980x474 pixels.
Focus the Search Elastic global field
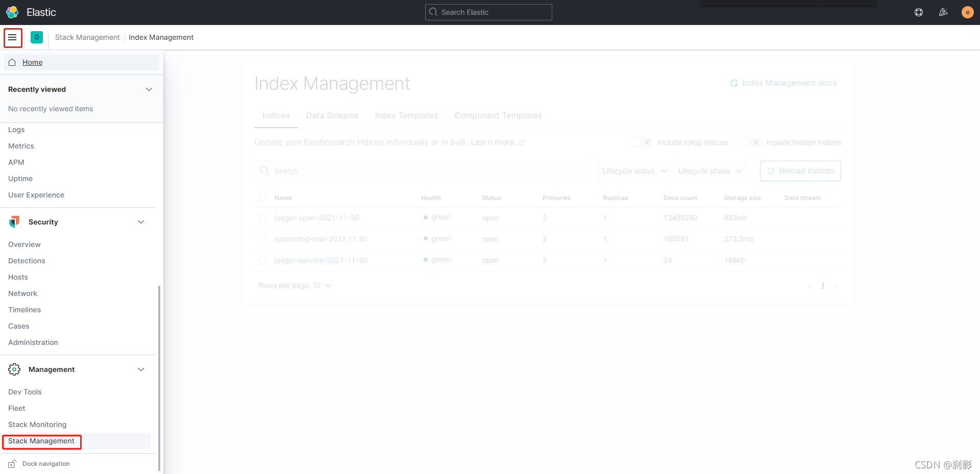pos(488,12)
